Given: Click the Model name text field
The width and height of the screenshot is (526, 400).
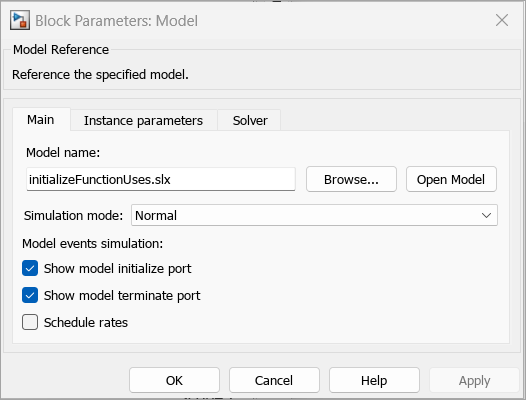Looking at the screenshot, I should click(x=161, y=180).
